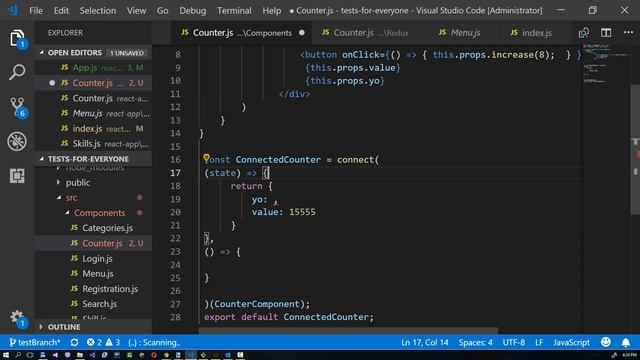Change encoding via UTF-8
This screenshot has height=360, width=640.
pos(513,342)
